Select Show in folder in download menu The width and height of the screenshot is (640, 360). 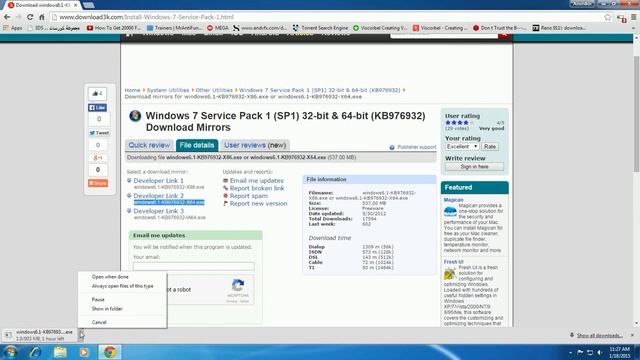(x=122, y=309)
